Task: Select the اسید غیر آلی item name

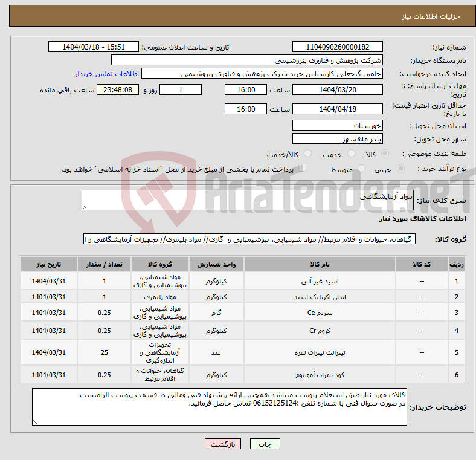Action: pos(320,282)
